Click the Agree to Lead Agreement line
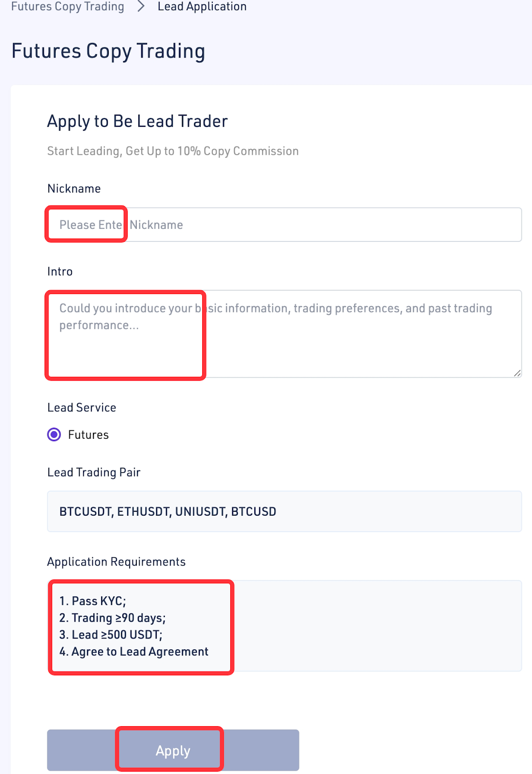Image resolution: width=532 pixels, height=774 pixels. coord(134,652)
